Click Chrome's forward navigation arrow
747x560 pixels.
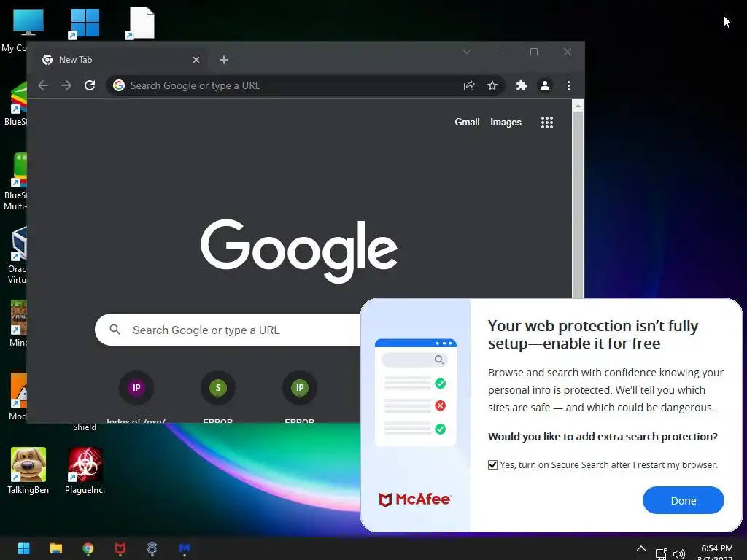[66, 86]
